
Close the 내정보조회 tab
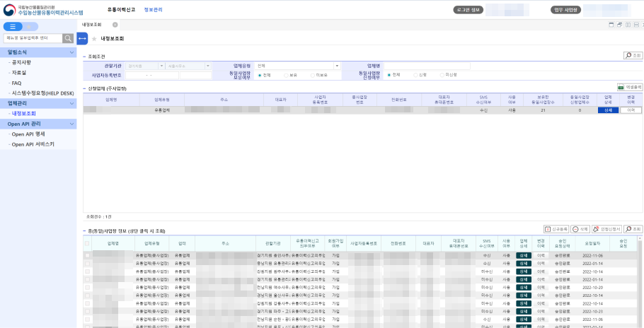(x=115, y=25)
